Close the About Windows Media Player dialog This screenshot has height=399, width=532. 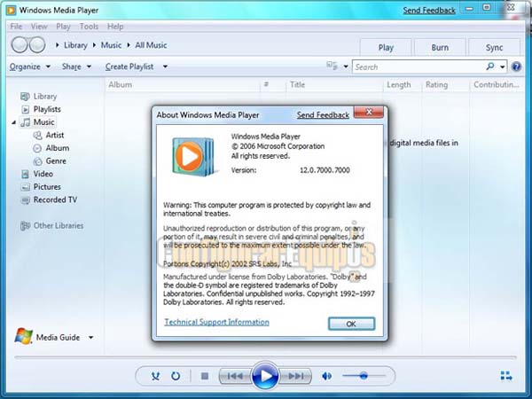369,112
